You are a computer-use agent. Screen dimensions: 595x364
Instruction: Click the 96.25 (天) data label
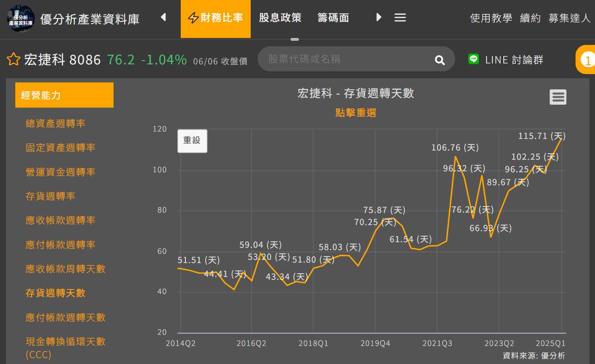pos(526,169)
